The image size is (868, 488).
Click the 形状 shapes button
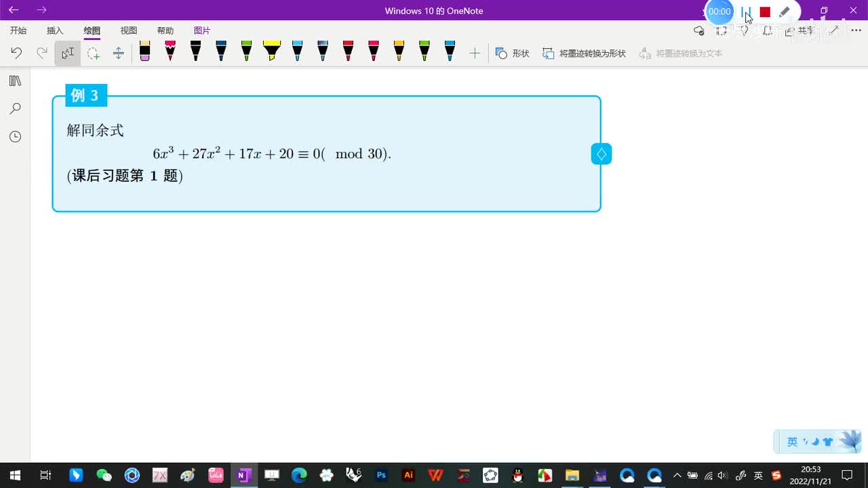(x=512, y=53)
